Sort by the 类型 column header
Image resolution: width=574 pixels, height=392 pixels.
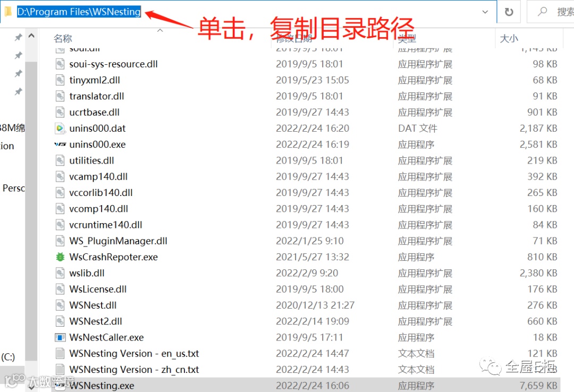pyautogui.click(x=407, y=38)
